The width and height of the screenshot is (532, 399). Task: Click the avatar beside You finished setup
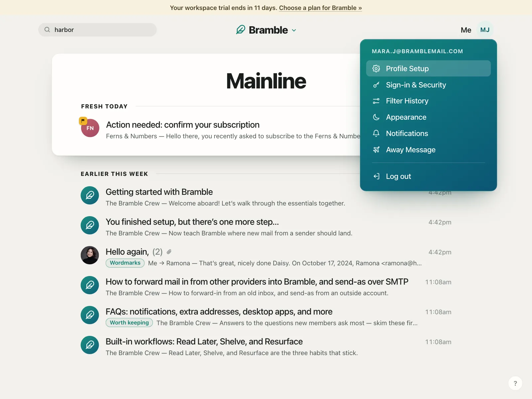click(90, 225)
